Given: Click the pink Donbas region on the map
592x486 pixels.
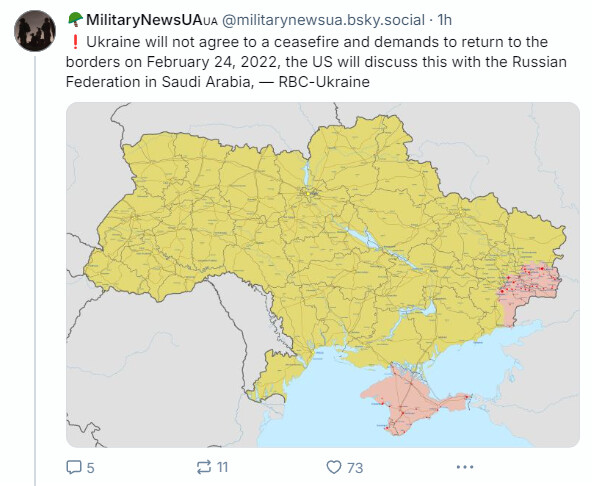Looking at the screenshot, I should pyautogui.click(x=529, y=285).
